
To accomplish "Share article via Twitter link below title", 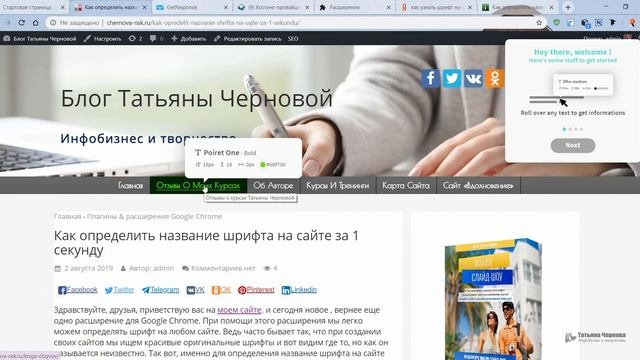I will (119, 290).
